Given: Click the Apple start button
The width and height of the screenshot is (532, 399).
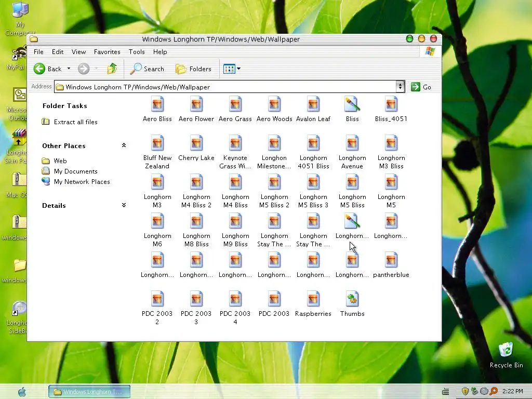Looking at the screenshot, I should [x=22, y=392].
